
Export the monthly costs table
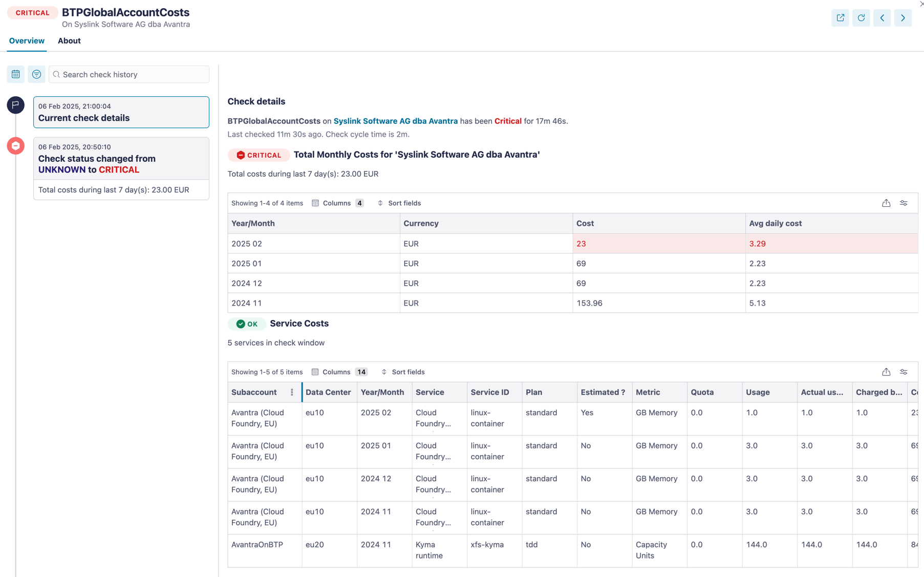887,203
